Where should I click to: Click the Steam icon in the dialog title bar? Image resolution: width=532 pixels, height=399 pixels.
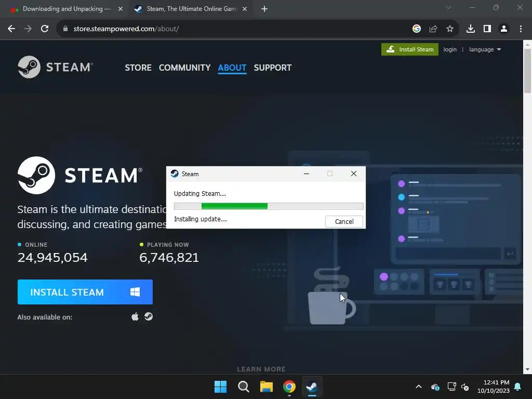coord(175,174)
